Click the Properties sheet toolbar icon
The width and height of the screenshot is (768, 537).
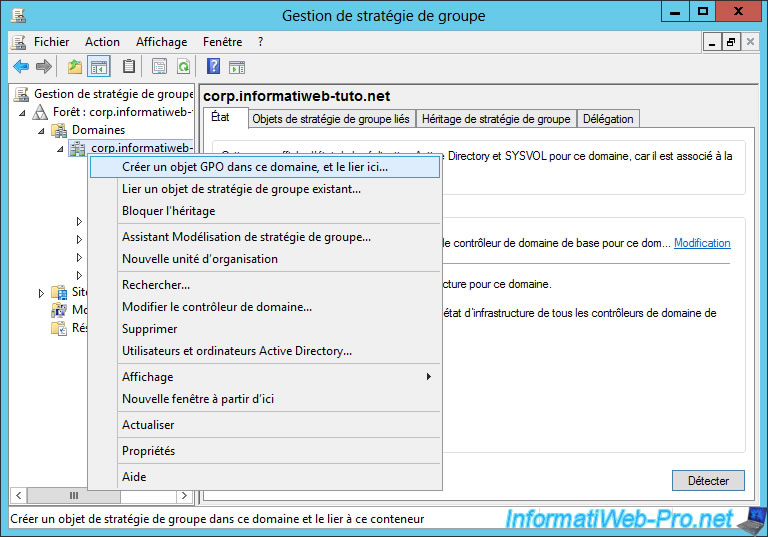pos(159,66)
